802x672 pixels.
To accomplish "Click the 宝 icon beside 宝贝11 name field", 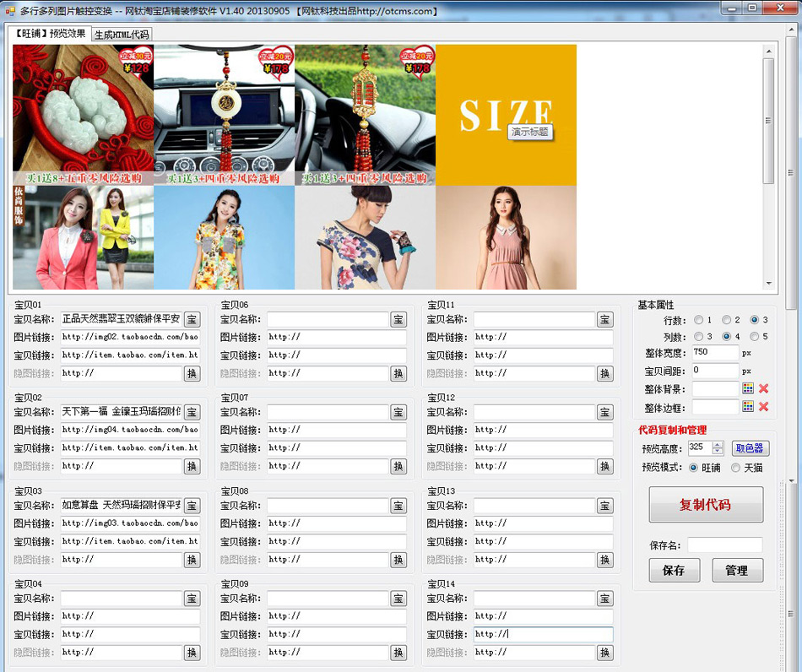I will tap(604, 319).
